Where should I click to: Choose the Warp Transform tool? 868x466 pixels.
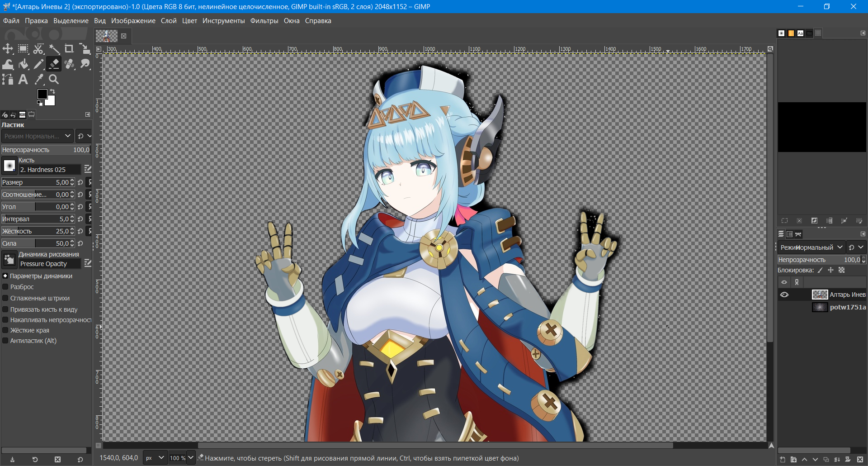tap(8, 64)
